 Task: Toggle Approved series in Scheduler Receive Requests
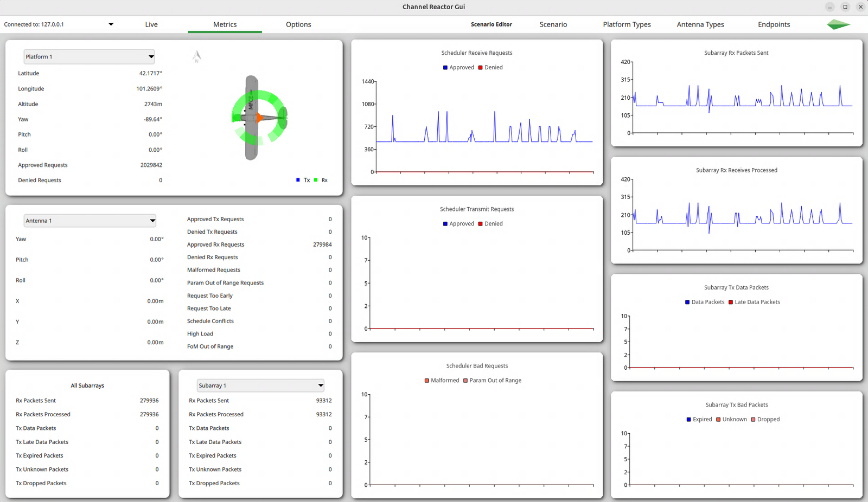[x=458, y=68]
